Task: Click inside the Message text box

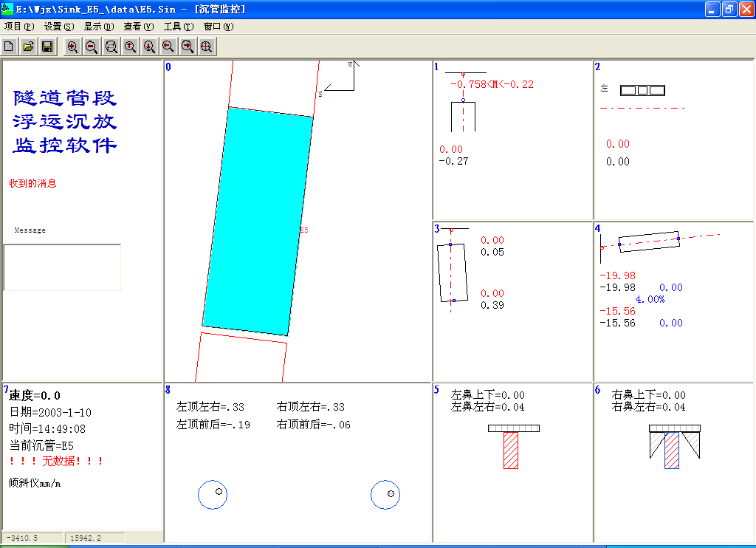Action: pos(62,267)
